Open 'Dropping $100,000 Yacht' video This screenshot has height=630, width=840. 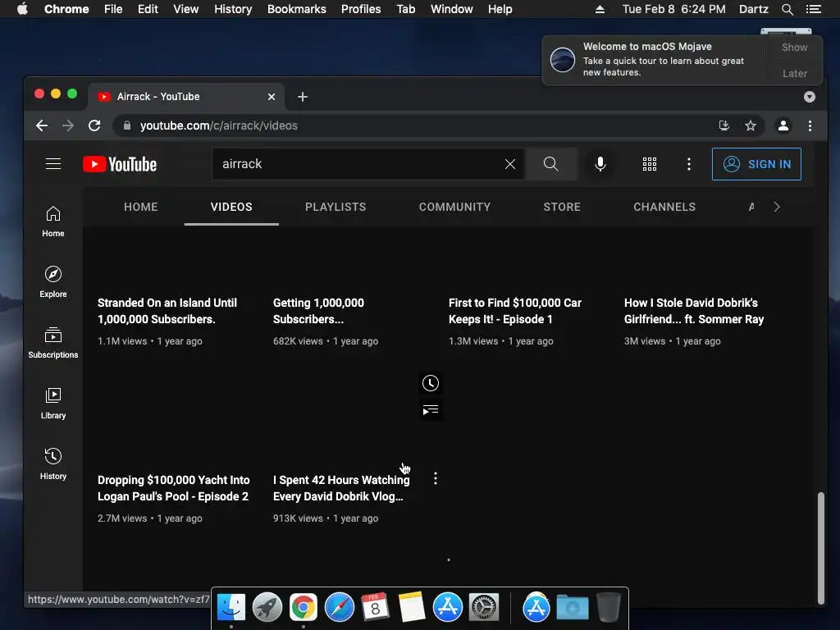pyautogui.click(x=174, y=488)
